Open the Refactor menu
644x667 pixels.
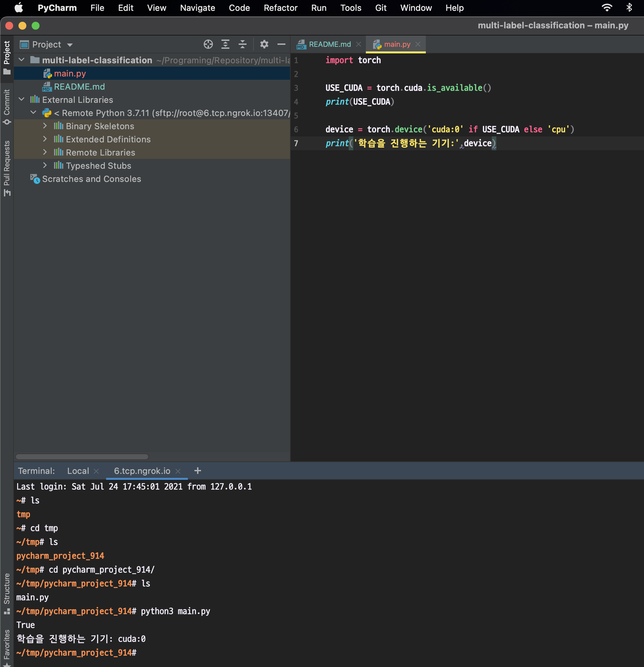pyautogui.click(x=280, y=8)
